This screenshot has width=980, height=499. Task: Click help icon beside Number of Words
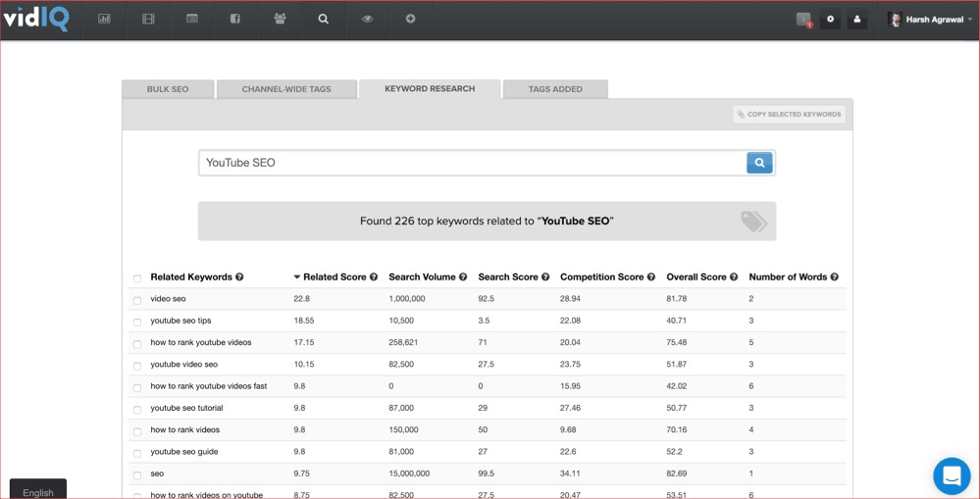(x=835, y=276)
